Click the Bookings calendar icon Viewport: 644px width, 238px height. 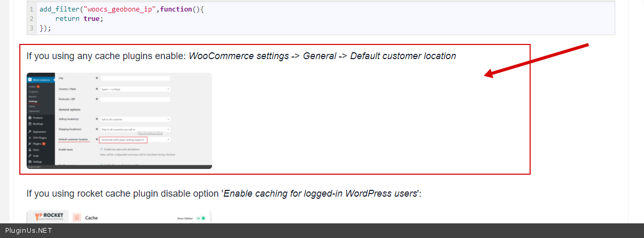(30, 124)
